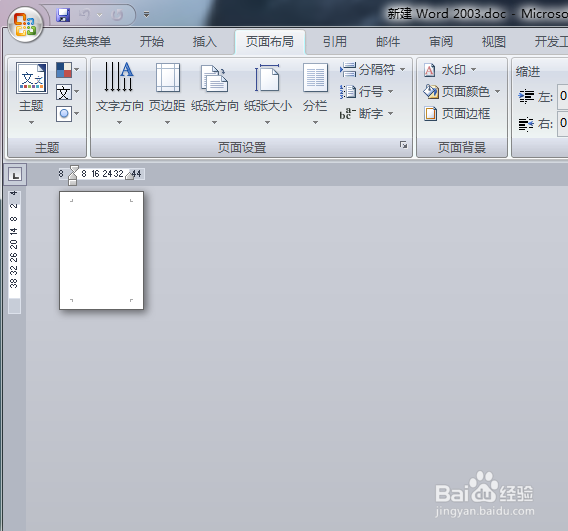
Task: Click the 左 indent value field
Action: (x=563, y=96)
